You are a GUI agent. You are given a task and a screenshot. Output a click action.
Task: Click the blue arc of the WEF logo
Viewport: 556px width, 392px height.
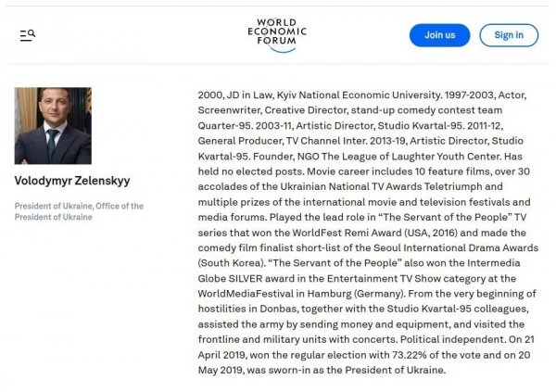284,50
